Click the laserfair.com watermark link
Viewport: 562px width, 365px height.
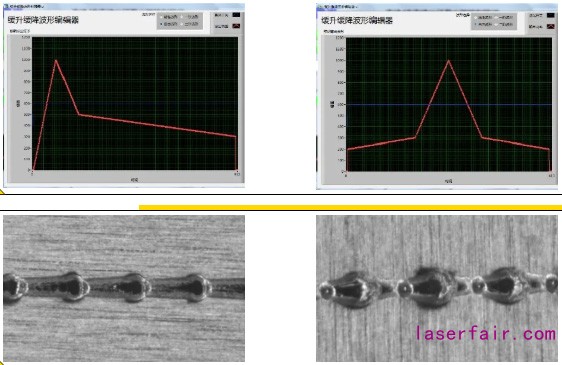tap(486, 333)
